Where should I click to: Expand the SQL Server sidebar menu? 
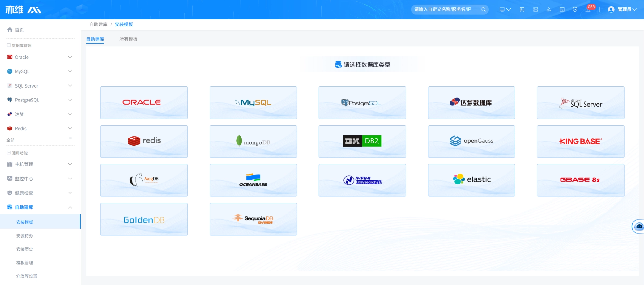40,86
